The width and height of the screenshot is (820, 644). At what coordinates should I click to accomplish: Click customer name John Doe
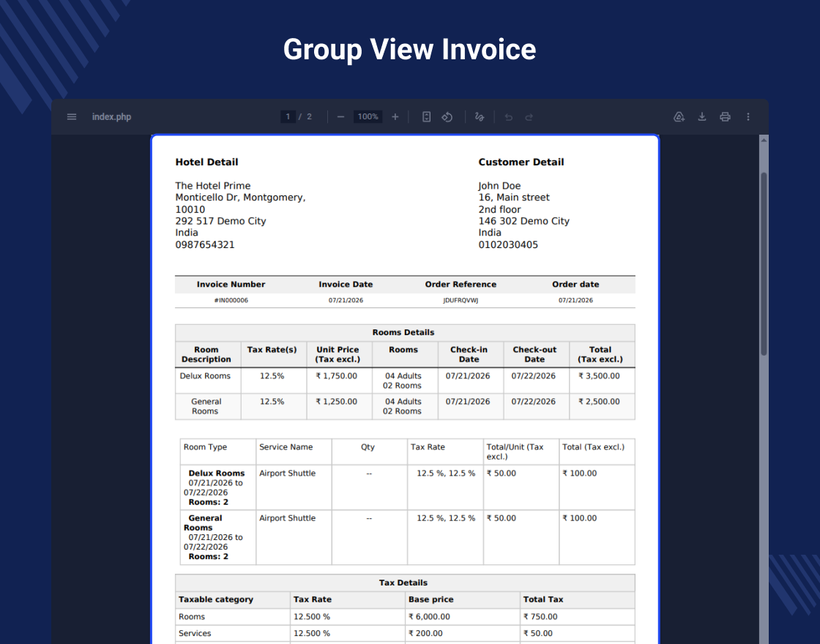[499, 186]
